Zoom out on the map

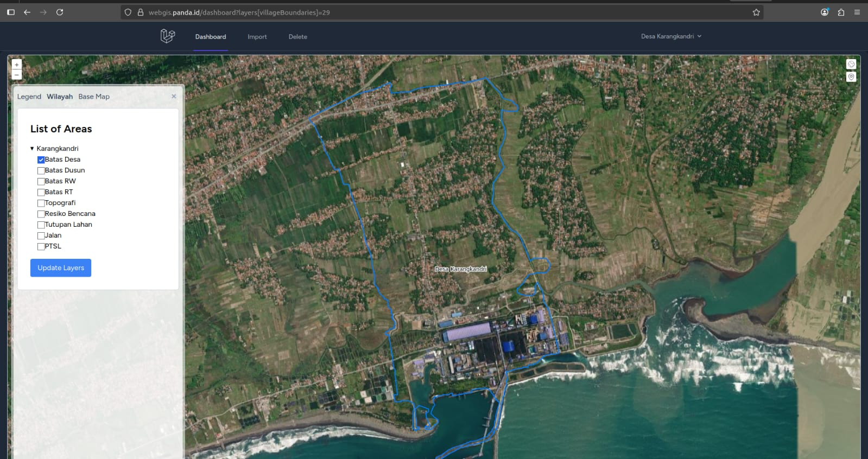(16, 75)
